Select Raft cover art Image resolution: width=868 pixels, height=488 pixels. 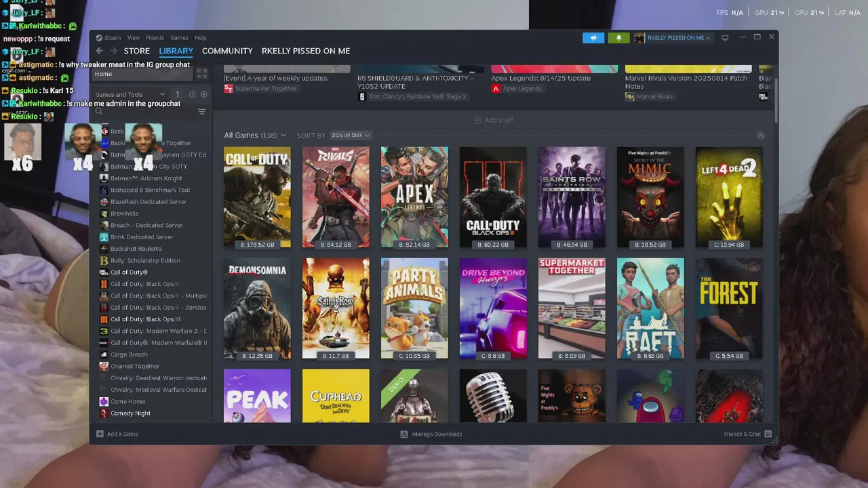tap(650, 308)
